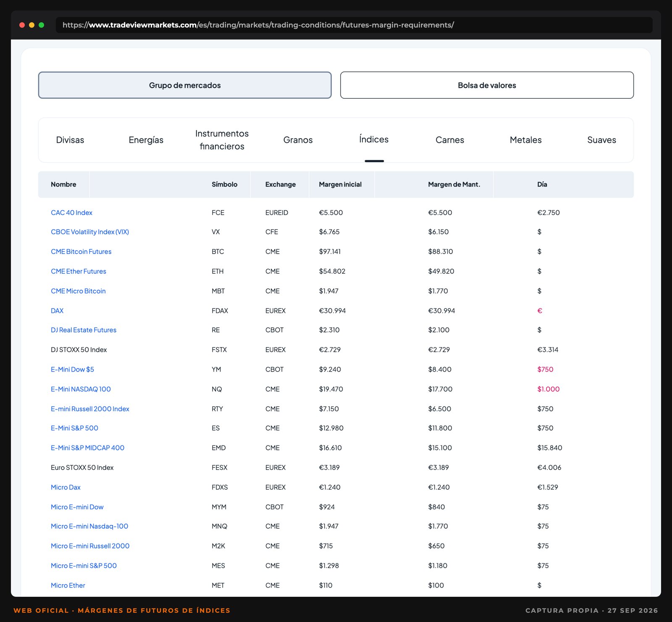The width and height of the screenshot is (672, 622).
Task: Click the EUREID exchange cell
Action: point(277,213)
